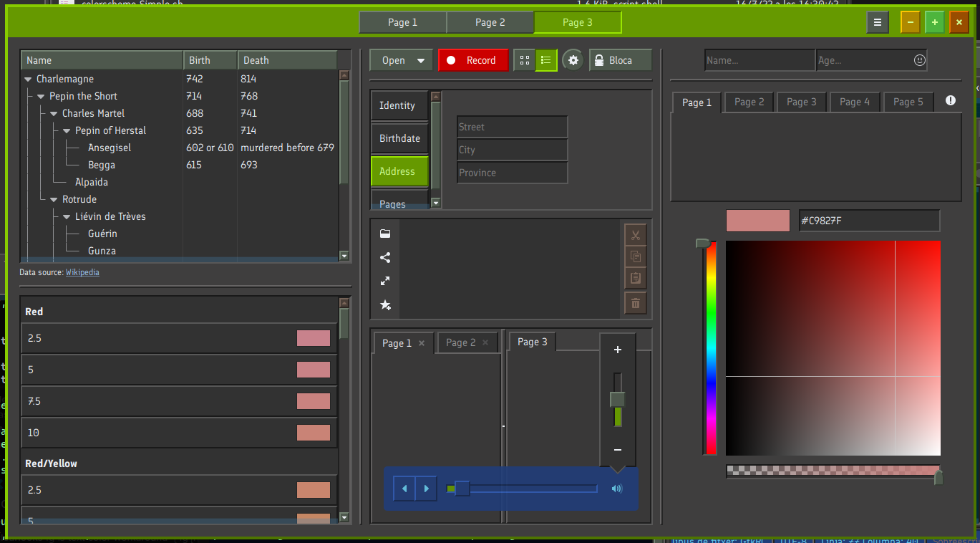Click the folder icon in the vertical toolbar

[x=385, y=234]
